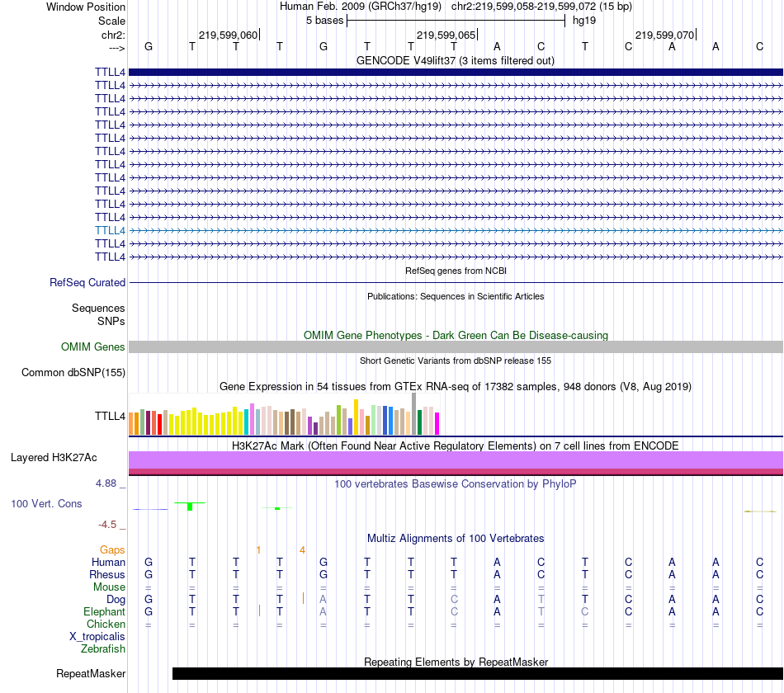
Task: Click the gray OMIM Genes item bar
Action: pos(456,347)
